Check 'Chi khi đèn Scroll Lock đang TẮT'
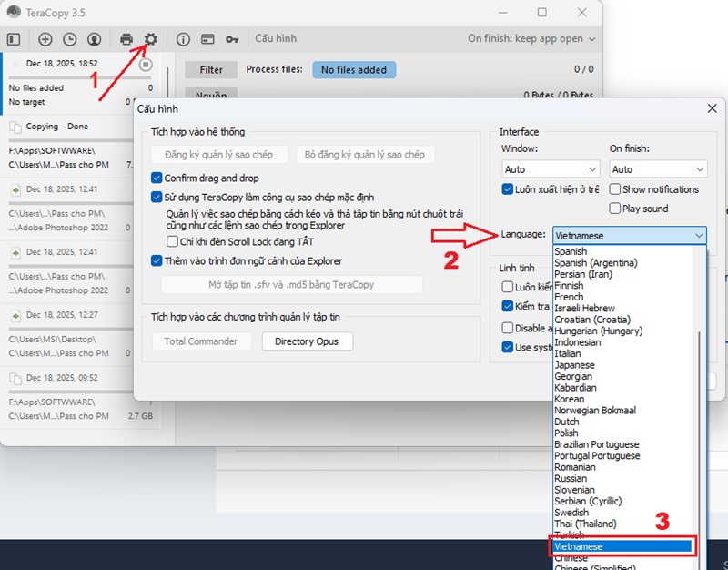Screen dimensions: 728x570 [172, 240]
